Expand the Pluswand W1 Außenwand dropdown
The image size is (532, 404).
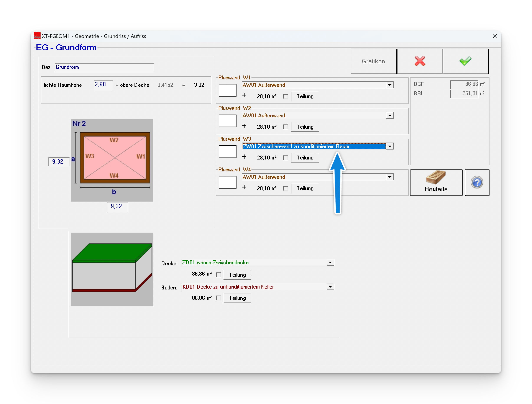tap(389, 85)
